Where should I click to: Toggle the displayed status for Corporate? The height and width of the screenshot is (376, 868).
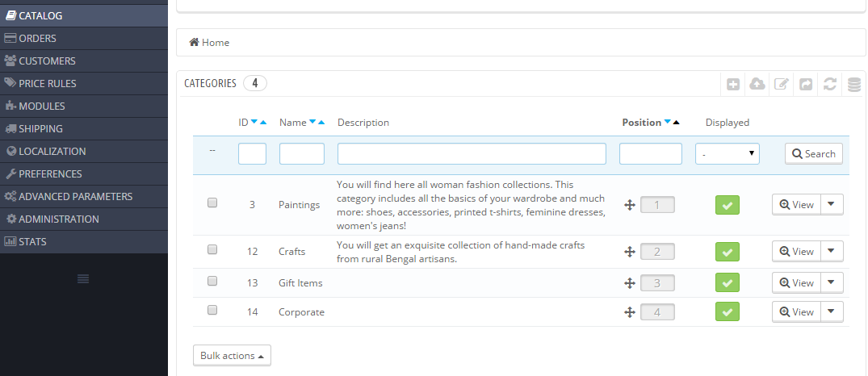tap(728, 311)
